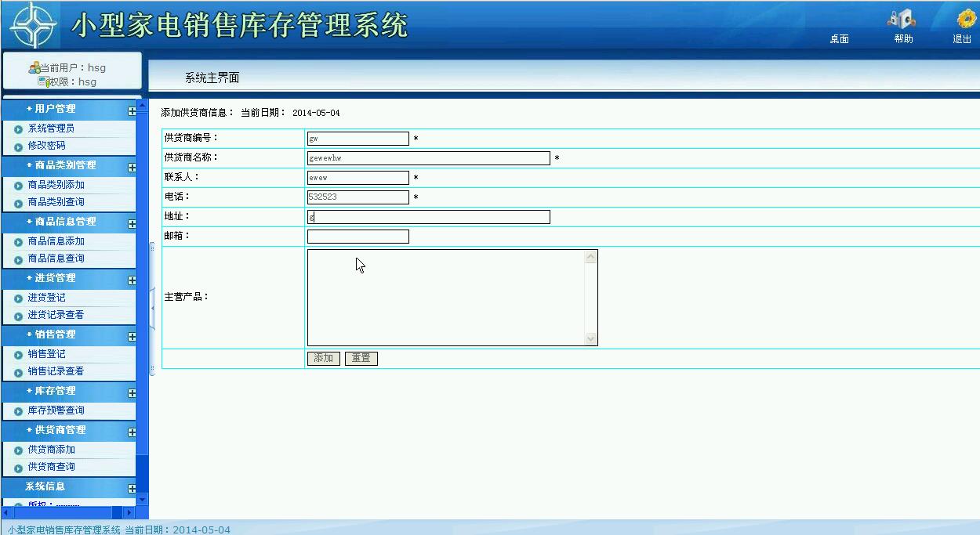Focus the 地址 input field
The height and width of the screenshot is (535, 980).
point(429,217)
